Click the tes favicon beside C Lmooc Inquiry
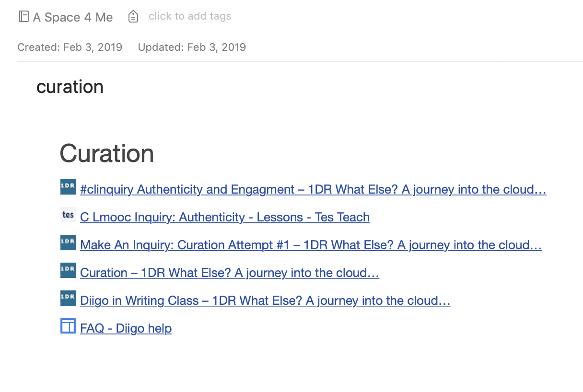Image resolution: width=583 pixels, height=392 pixels. [68, 215]
